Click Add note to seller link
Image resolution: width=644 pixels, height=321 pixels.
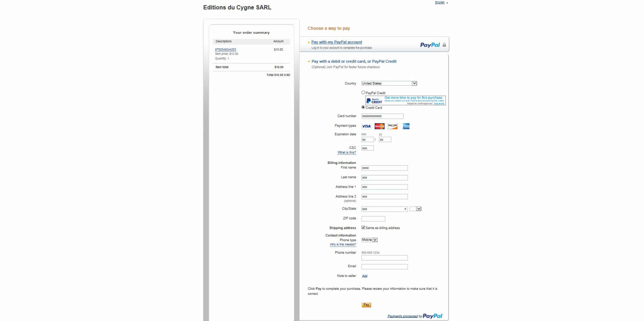coord(365,276)
